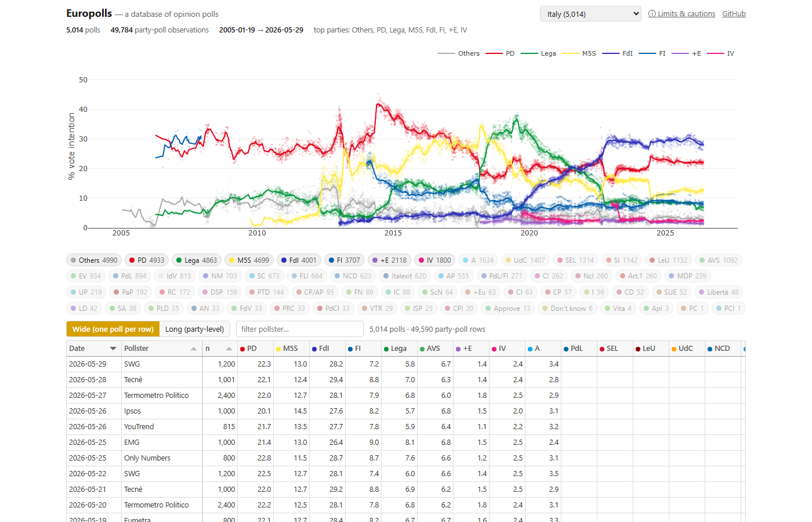Enable the A 1634 party chip
The width and height of the screenshot is (812, 522).
coord(478,260)
